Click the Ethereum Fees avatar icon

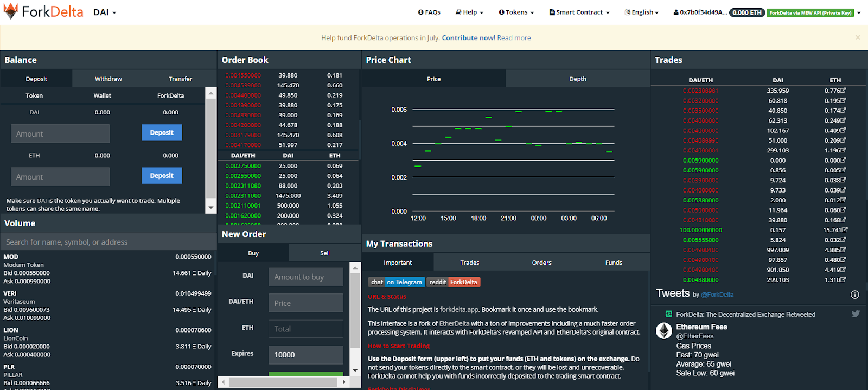click(x=664, y=330)
